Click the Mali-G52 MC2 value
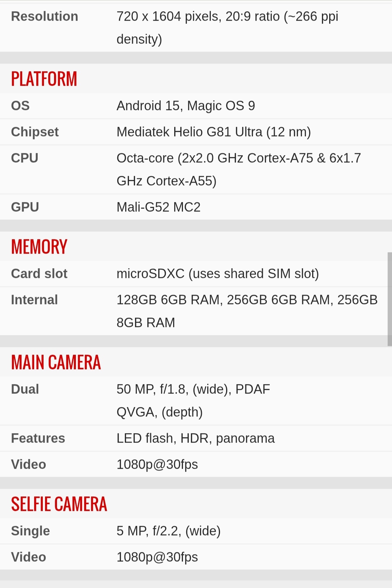 [159, 207]
